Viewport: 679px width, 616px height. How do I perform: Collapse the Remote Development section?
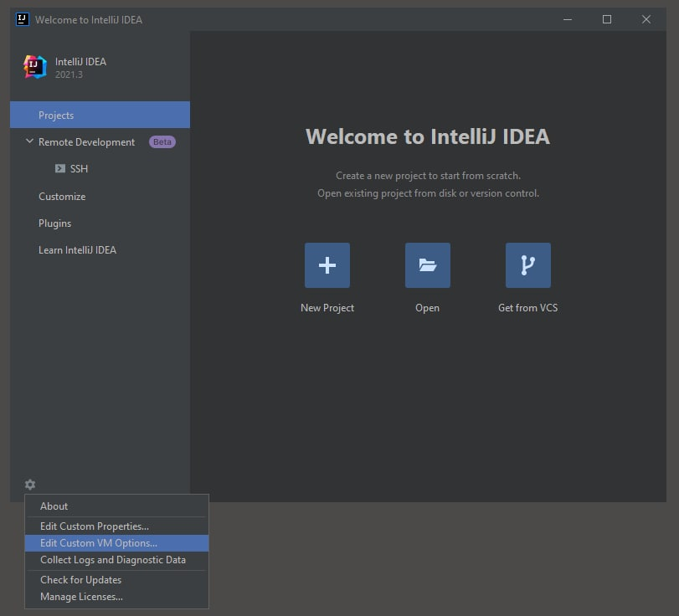click(29, 142)
